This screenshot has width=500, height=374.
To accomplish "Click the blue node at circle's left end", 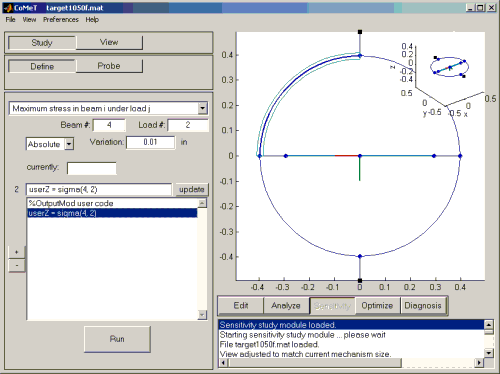I will click(x=260, y=156).
